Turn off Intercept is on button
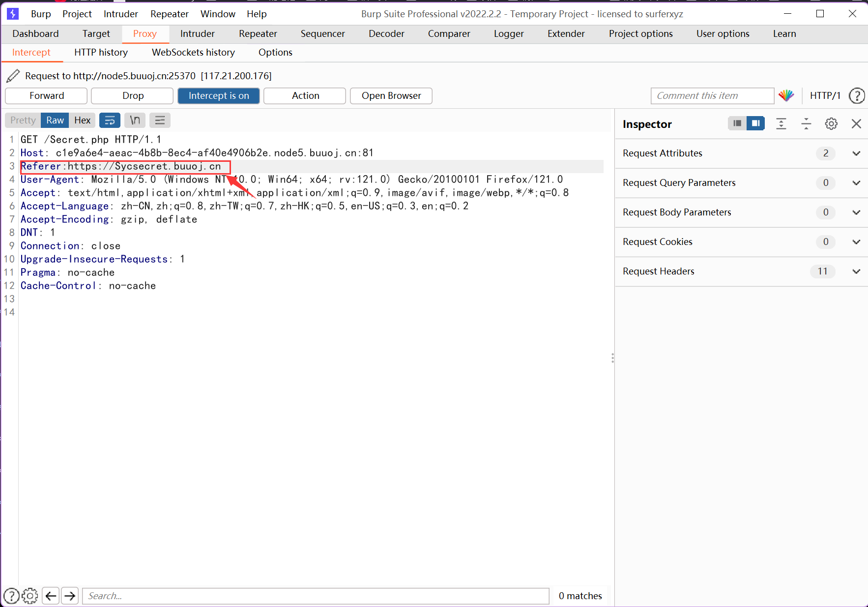Image resolution: width=868 pixels, height=607 pixels. [219, 96]
